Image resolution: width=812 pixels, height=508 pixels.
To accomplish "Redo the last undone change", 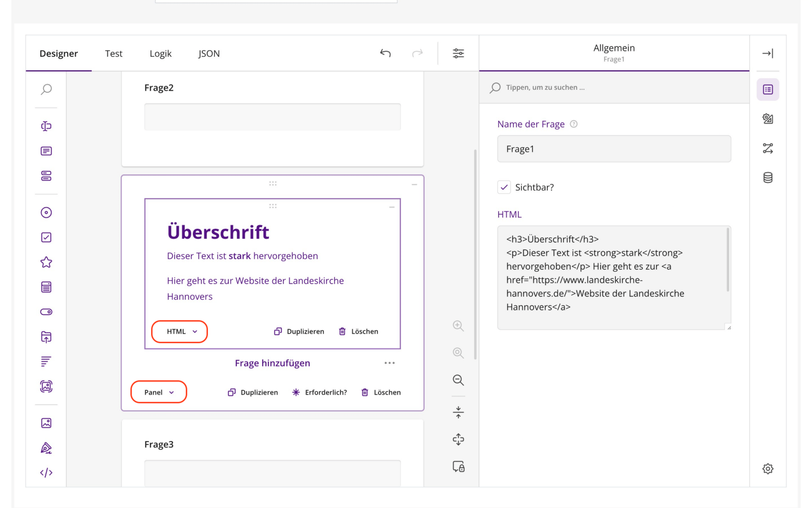I will pyautogui.click(x=417, y=53).
